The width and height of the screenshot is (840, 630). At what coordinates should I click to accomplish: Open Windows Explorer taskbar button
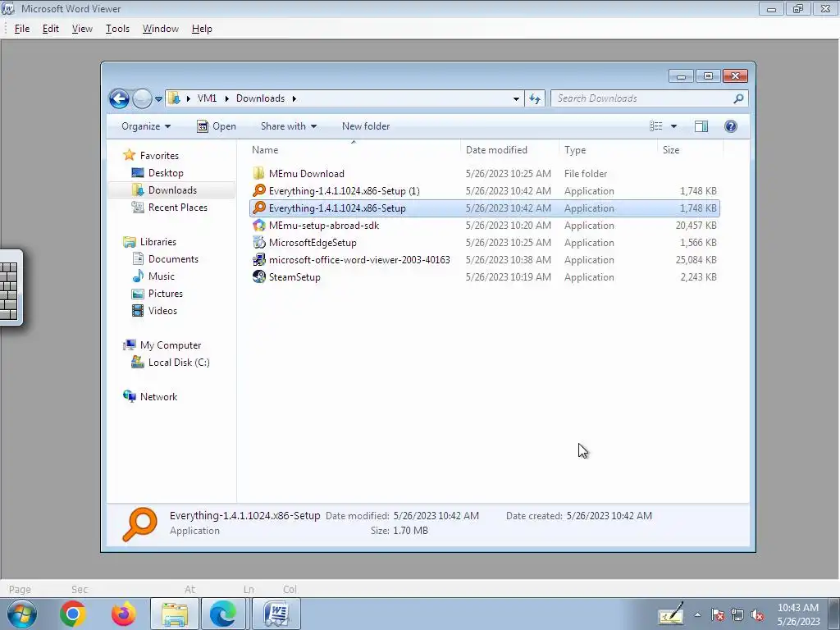[x=175, y=614]
